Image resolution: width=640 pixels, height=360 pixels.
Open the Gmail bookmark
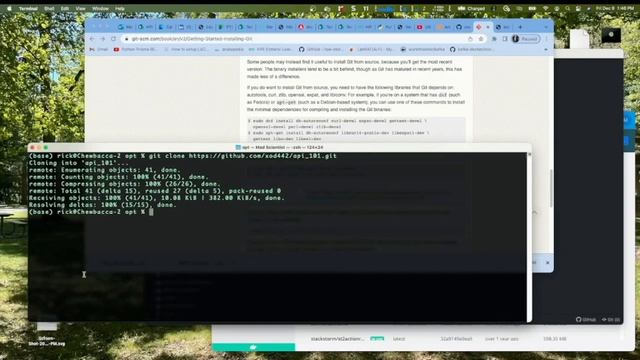(x=99, y=49)
